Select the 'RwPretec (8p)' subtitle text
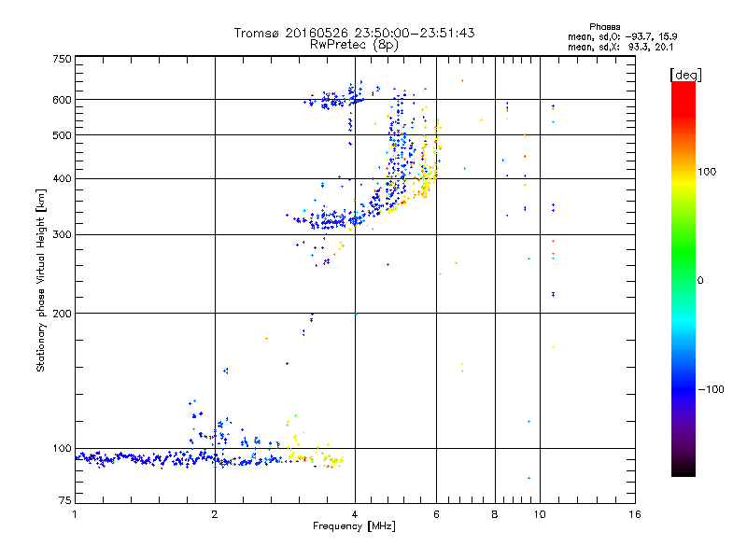 354,45
